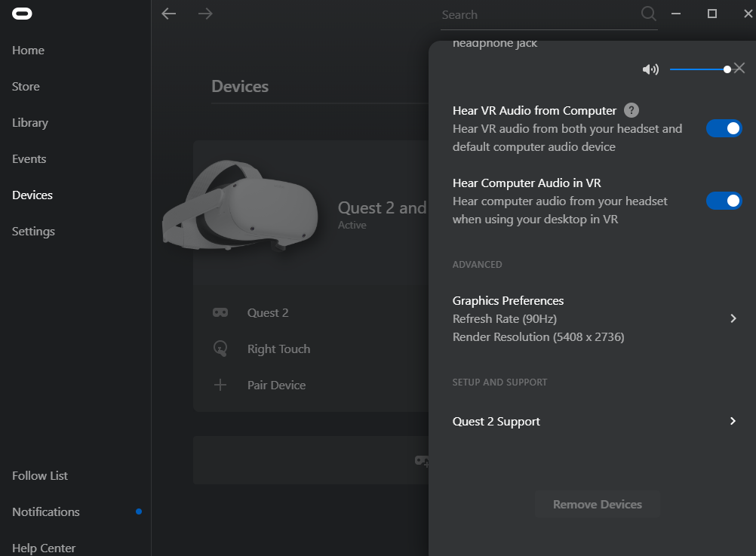Disable Hear Computer Audio in VR
The height and width of the screenshot is (556, 756).
tap(724, 201)
